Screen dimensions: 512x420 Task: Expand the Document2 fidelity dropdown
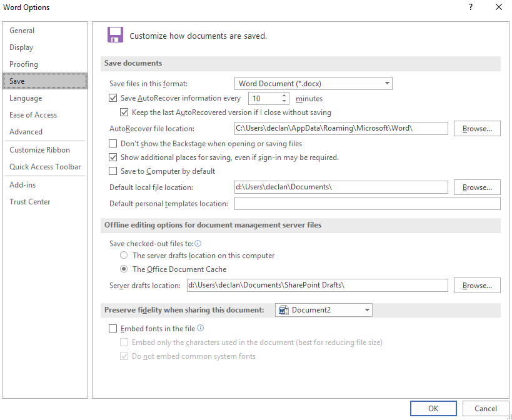tap(366, 310)
